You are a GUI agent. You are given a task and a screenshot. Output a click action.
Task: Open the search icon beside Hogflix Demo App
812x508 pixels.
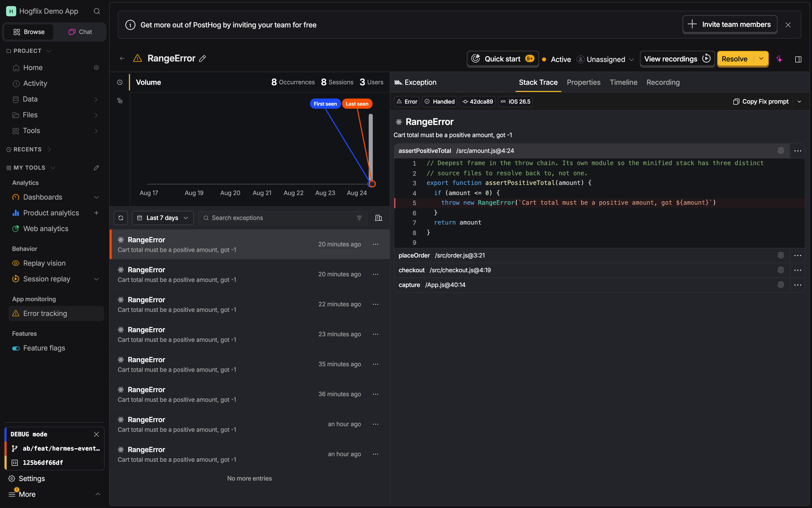pos(97,11)
